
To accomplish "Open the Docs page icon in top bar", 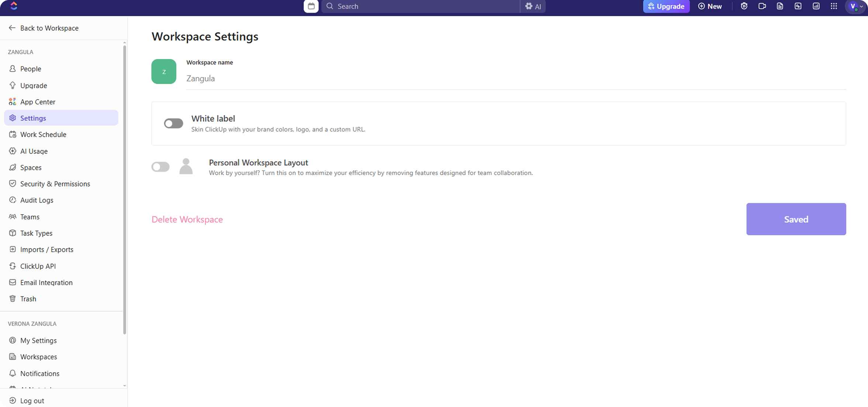I will pyautogui.click(x=780, y=6).
